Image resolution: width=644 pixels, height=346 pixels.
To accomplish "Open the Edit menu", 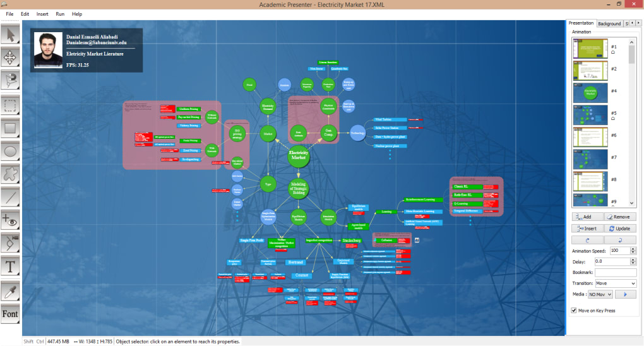I will tap(25, 14).
